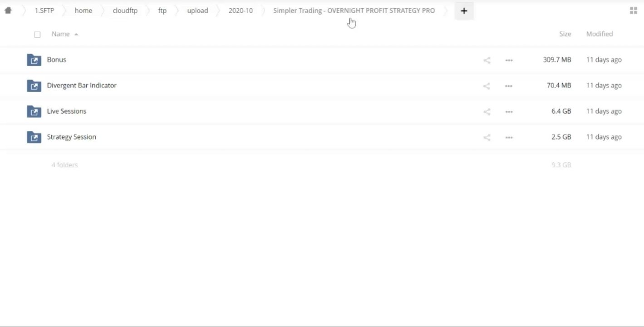Navigate to the cloudftp breadcrumb
The width and height of the screenshot is (644, 327).
125,10
